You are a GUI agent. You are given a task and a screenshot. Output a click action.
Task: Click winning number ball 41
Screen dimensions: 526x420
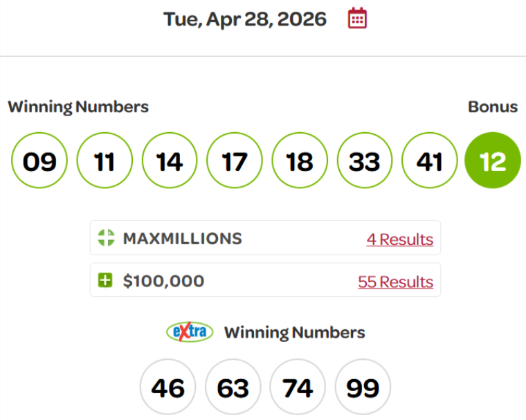coord(430,161)
